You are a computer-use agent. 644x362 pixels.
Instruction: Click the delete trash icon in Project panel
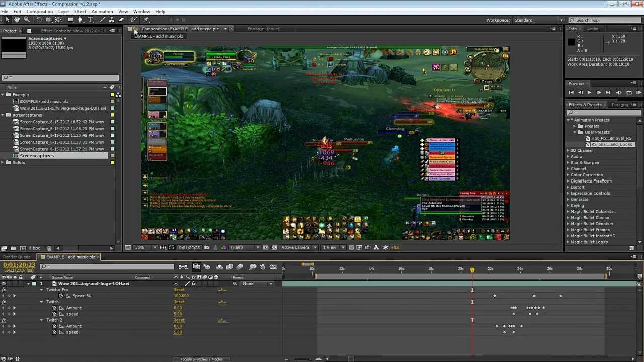pyautogui.click(x=49, y=248)
